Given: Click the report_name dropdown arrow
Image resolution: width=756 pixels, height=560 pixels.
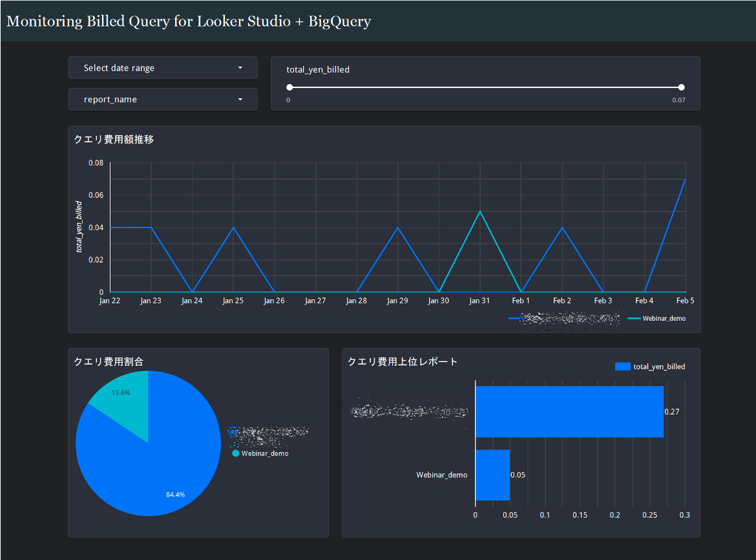Looking at the screenshot, I should [240, 100].
